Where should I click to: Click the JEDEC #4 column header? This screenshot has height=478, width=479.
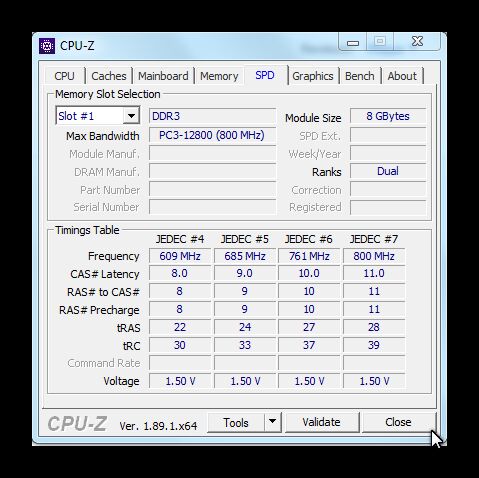(x=180, y=239)
